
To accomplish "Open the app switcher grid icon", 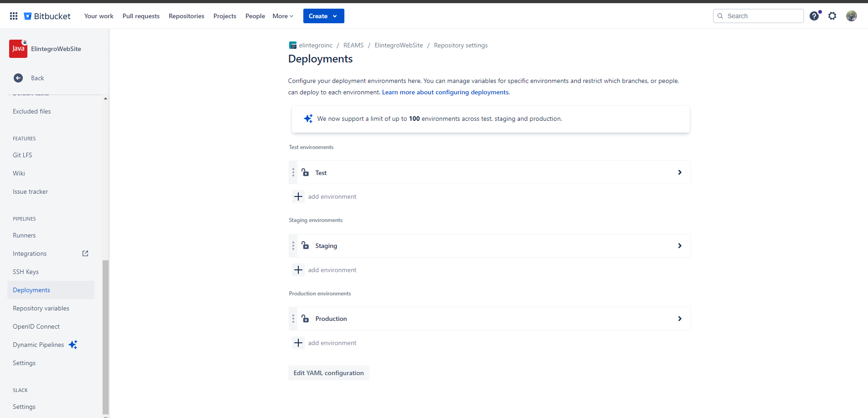I will (x=14, y=16).
